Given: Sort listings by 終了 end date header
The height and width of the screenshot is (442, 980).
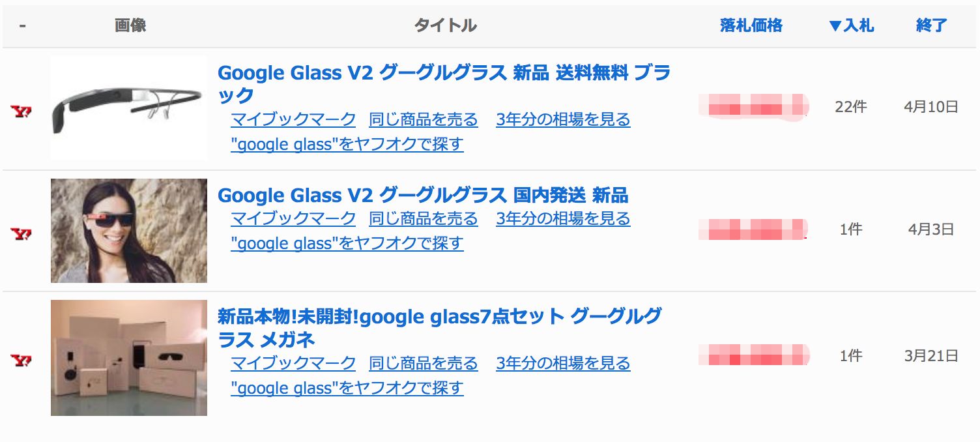Looking at the screenshot, I should click(931, 26).
